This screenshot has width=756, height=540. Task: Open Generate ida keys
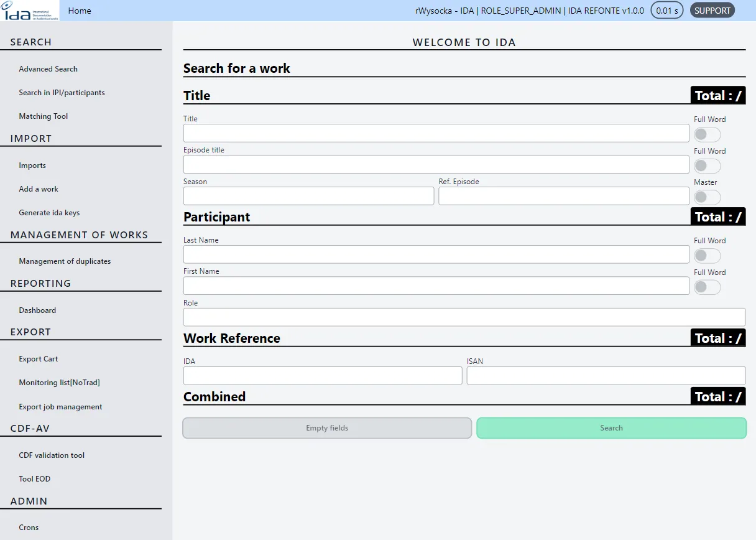pos(49,213)
